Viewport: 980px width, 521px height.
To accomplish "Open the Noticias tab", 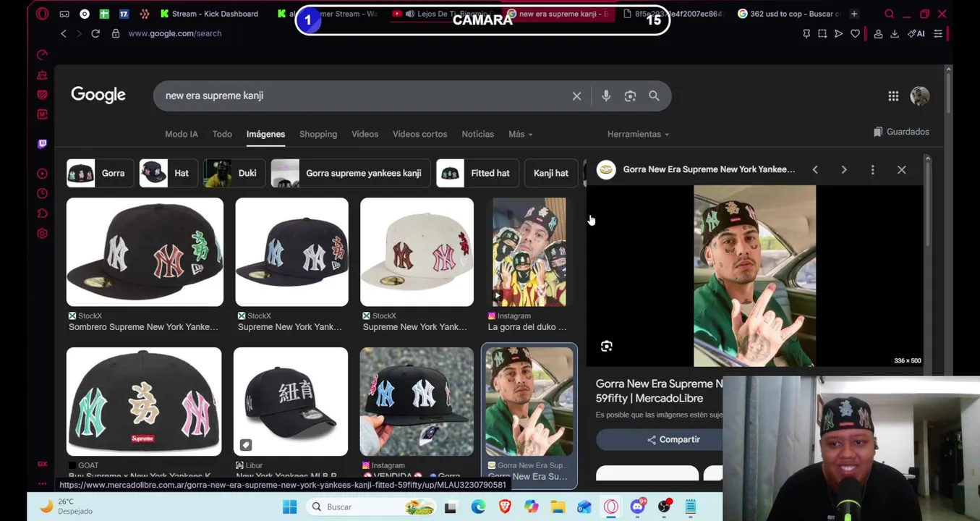I will 477,134.
